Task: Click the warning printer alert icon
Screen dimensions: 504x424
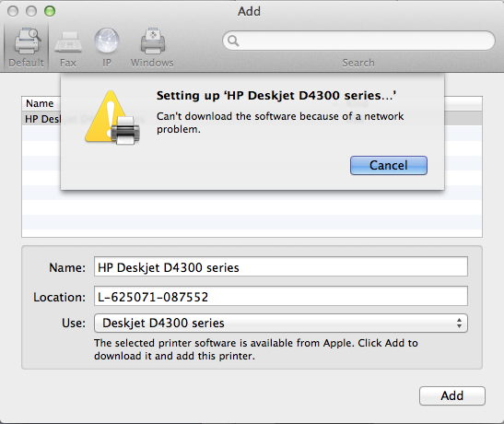Action: [112, 118]
